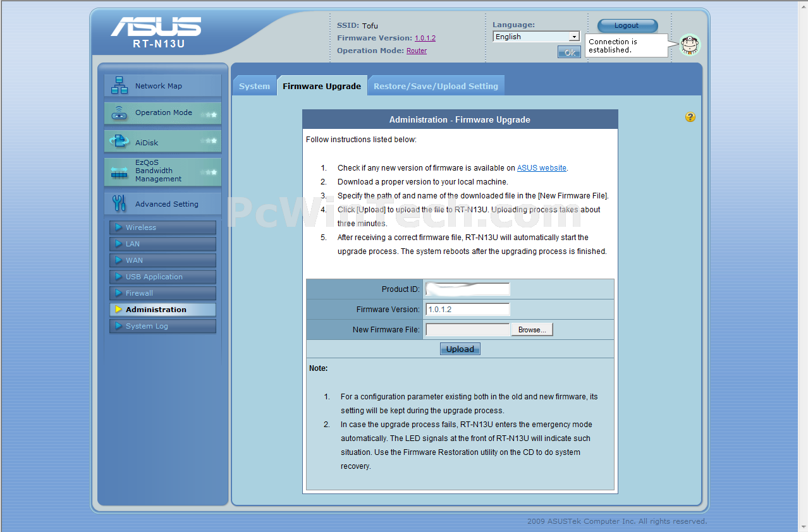
Task: Select Administration in sidebar
Action: click(x=162, y=310)
